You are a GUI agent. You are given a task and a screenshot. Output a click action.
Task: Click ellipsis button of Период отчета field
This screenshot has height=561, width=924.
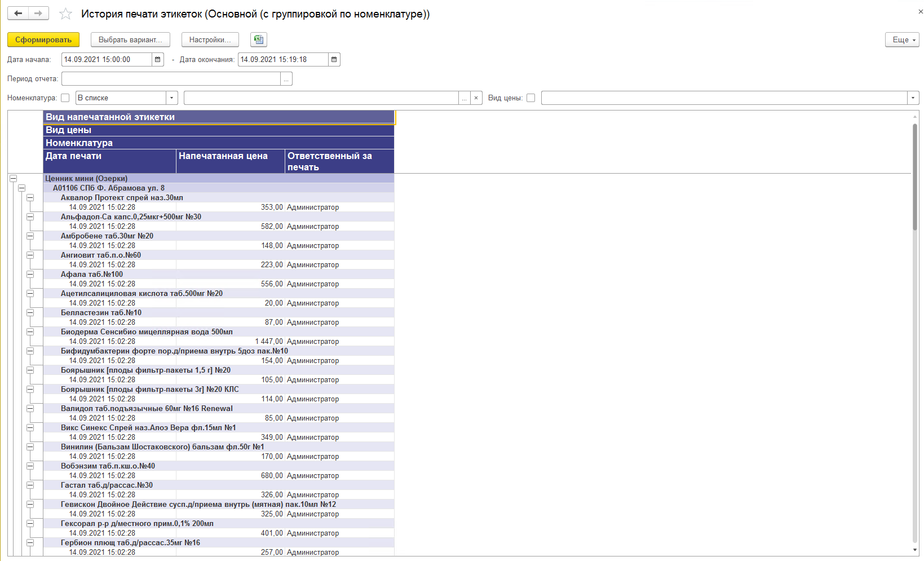coord(286,79)
